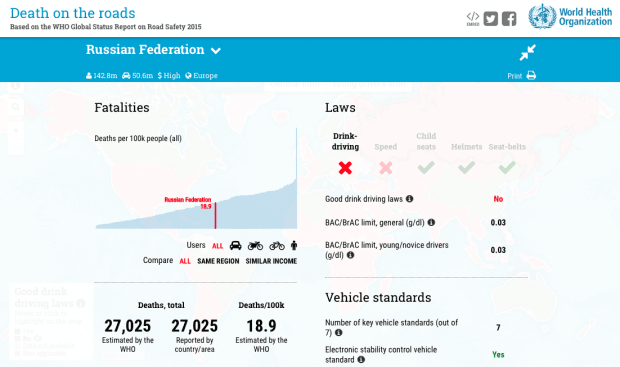This screenshot has width=620, height=367.
Task: Open info icon beside Good drink driving laws
Action: 410,199
